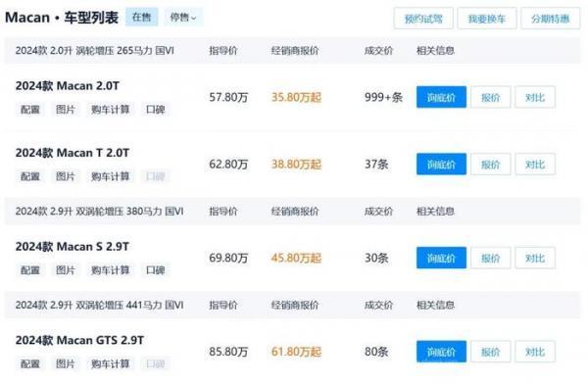Click 报价 for the 2024款 Macan 2.0T

click(491, 97)
